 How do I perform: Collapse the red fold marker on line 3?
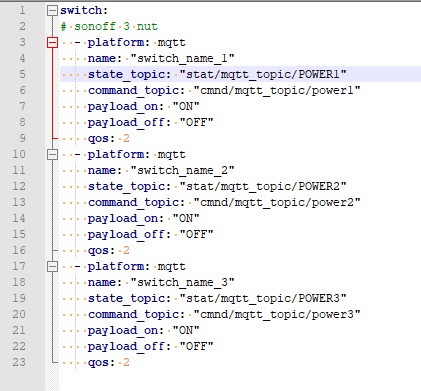tap(52, 43)
